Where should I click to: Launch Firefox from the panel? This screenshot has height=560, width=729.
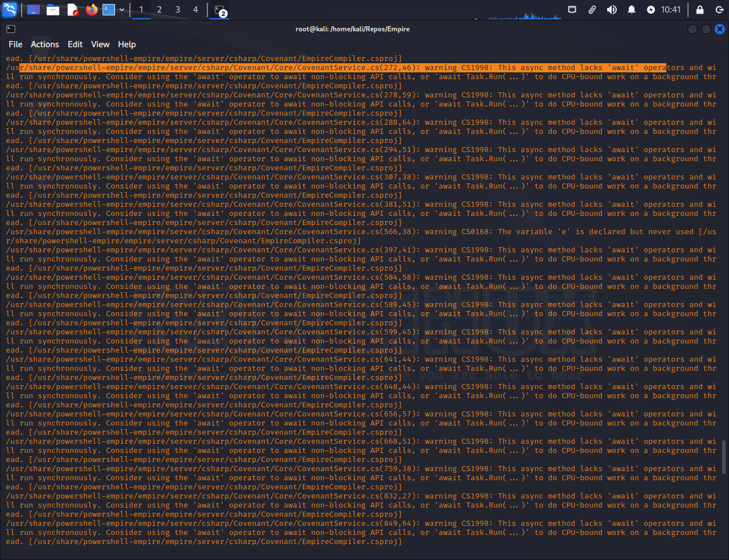pos(92,10)
